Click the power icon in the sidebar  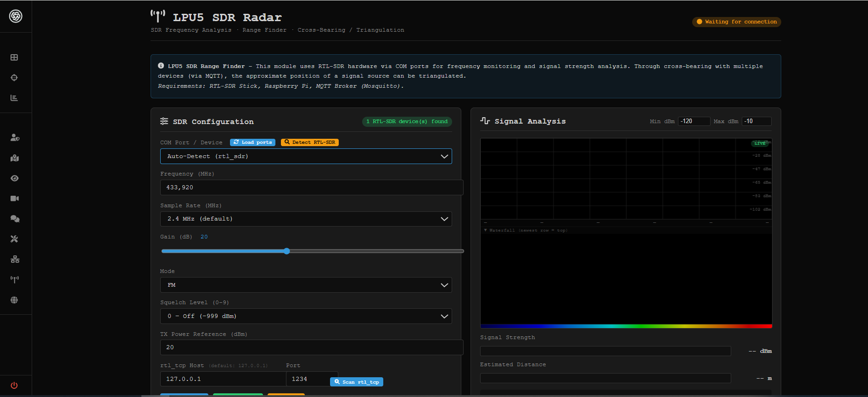pos(14,386)
